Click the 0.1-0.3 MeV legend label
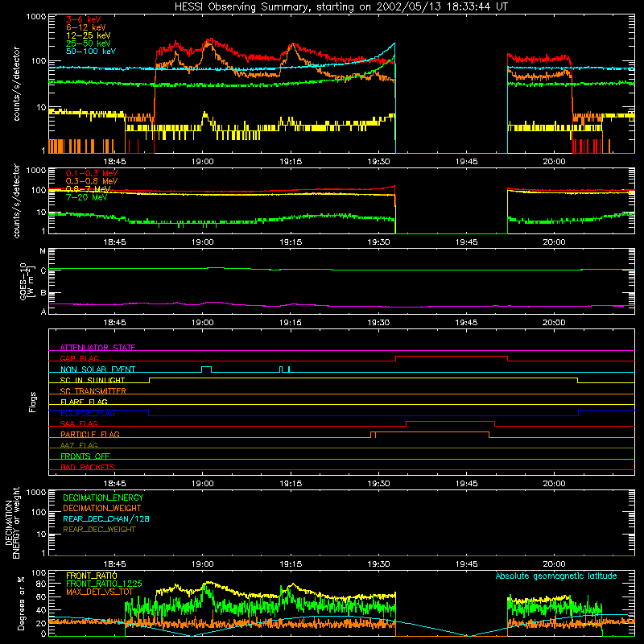Screen dimensions: 644x644 pyautogui.click(x=92, y=173)
